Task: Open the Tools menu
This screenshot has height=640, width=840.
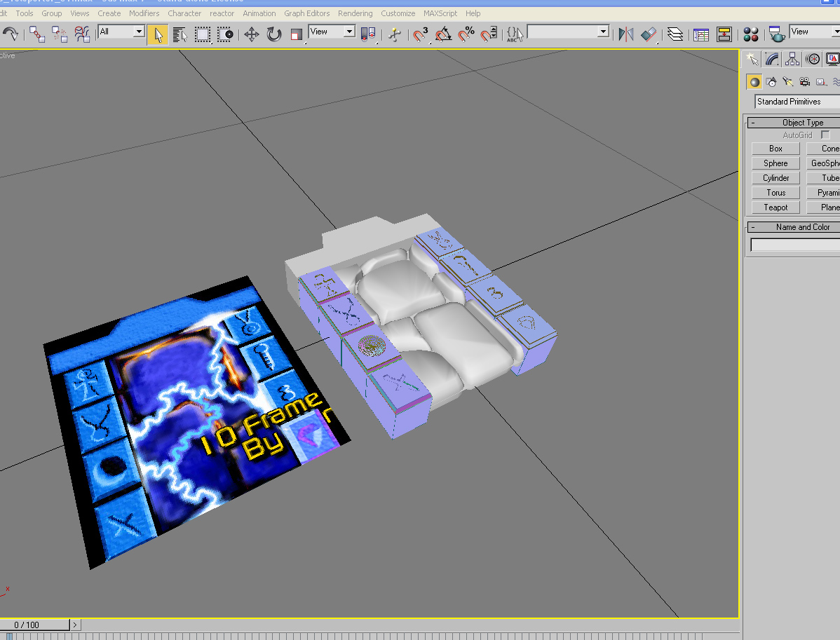Action: 24,13
